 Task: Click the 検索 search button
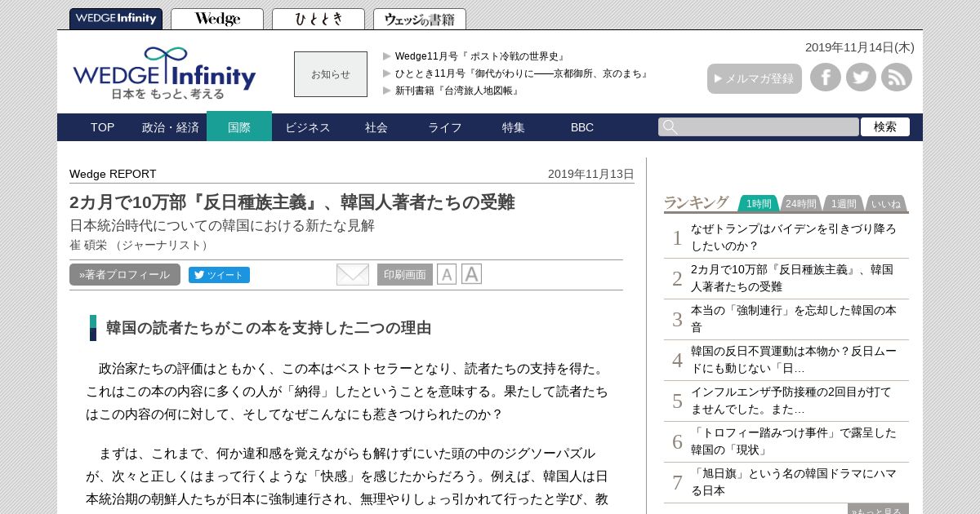point(885,127)
